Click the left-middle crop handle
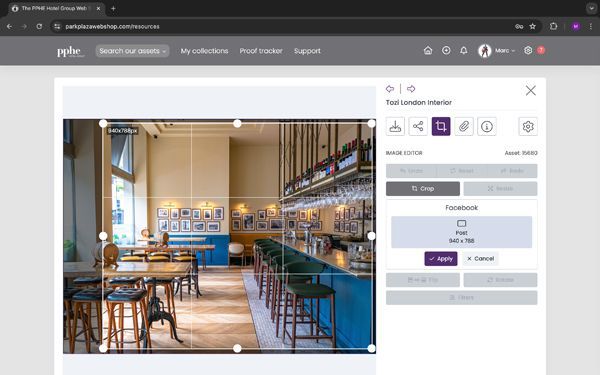Image resolution: width=600 pixels, height=375 pixels. click(103, 236)
